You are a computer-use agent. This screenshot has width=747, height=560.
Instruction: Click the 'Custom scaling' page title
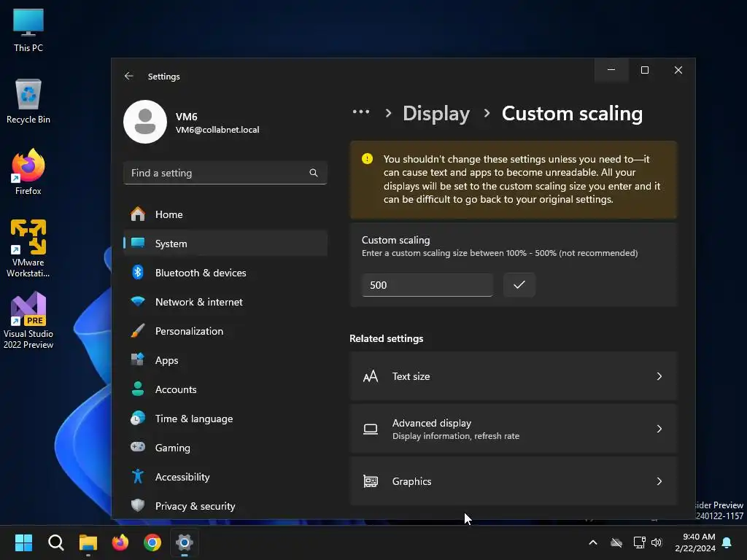pos(572,113)
